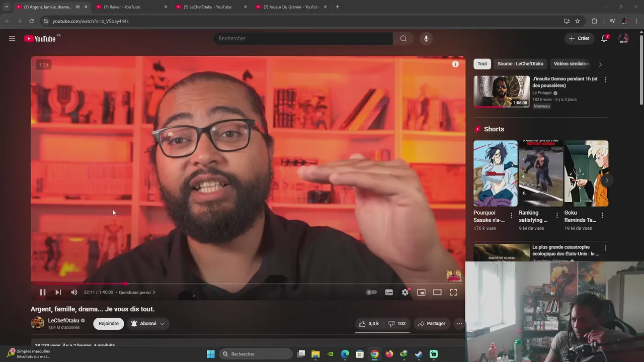Open the Pourquoi Sasuke short
Viewport: 644px width, 362px height.
496,173
